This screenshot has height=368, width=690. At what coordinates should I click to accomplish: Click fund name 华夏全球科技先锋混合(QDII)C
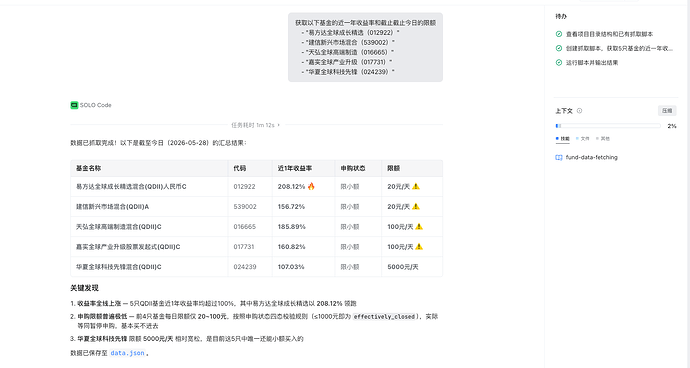pyautogui.click(x=119, y=267)
